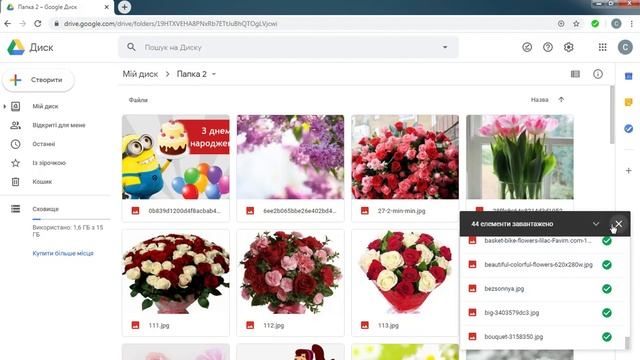Screen dimensions: 640x360
Task: Click uploaded file bezsonnya.jpg
Action: 504,289
